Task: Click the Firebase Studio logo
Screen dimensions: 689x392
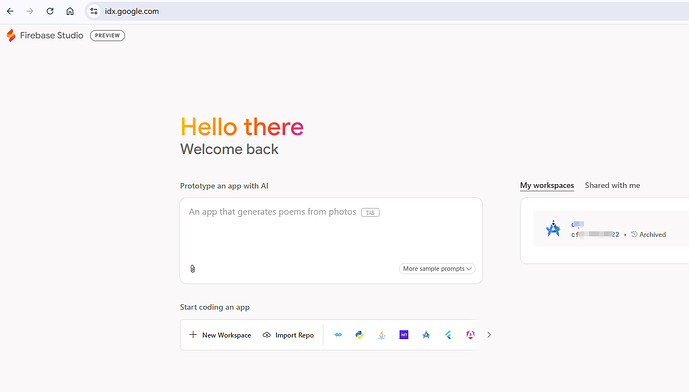Action: 11,36
